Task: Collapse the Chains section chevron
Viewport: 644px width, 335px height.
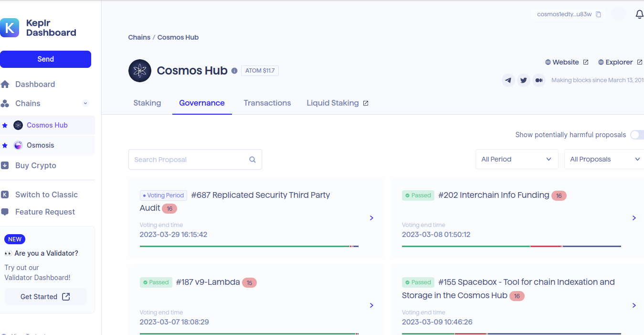Action: pyautogui.click(x=85, y=103)
